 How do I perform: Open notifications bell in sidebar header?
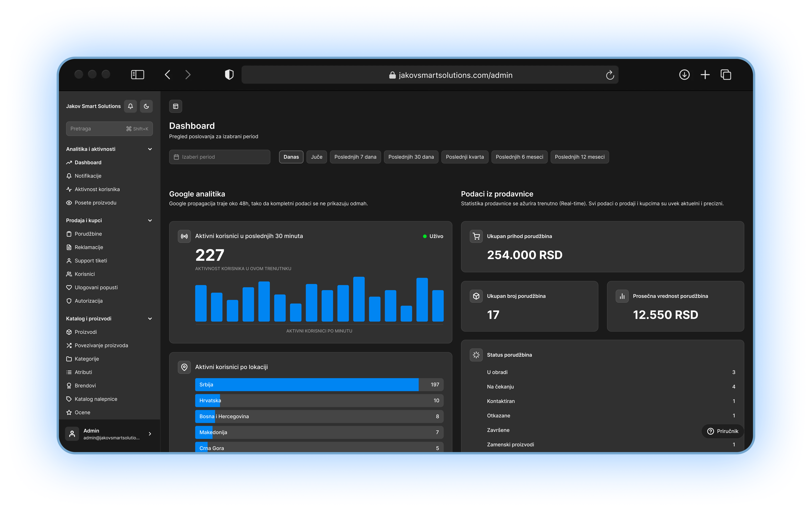point(131,106)
